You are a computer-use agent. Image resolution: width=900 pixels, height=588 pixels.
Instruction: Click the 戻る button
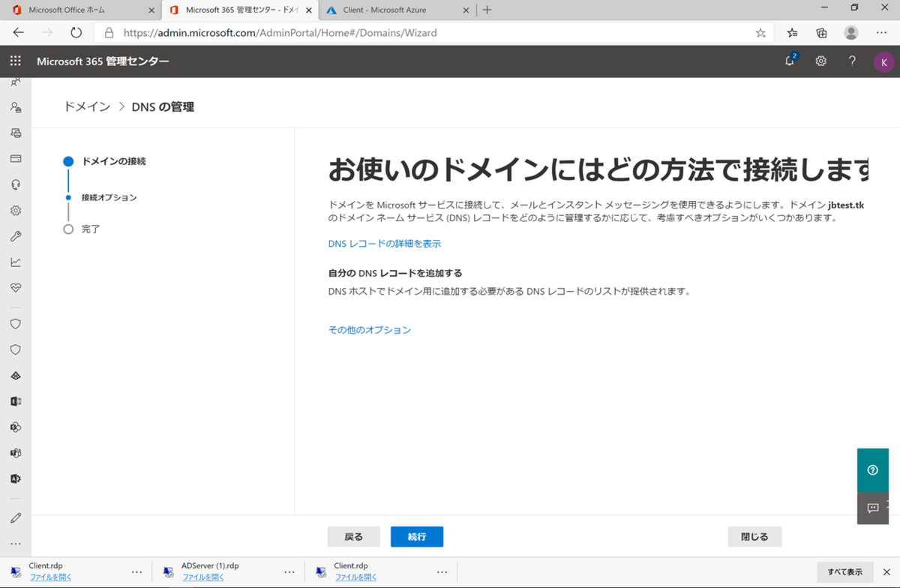[353, 537]
